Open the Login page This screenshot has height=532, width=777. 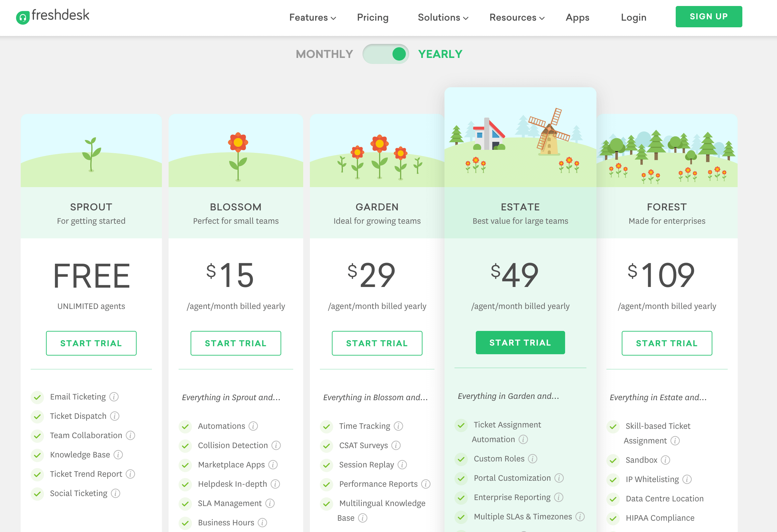tap(634, 17)
